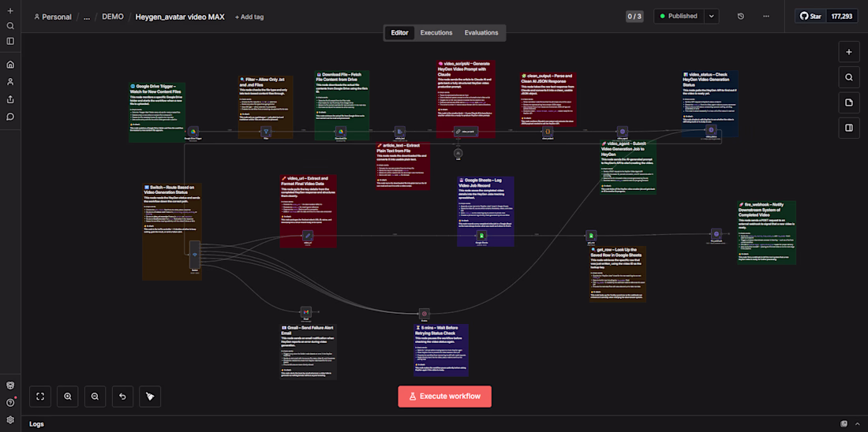Select the video_scriptAI prompt node
Viewport: 868px width, 432px height.
pyautogui.click(x=466, y=132)
